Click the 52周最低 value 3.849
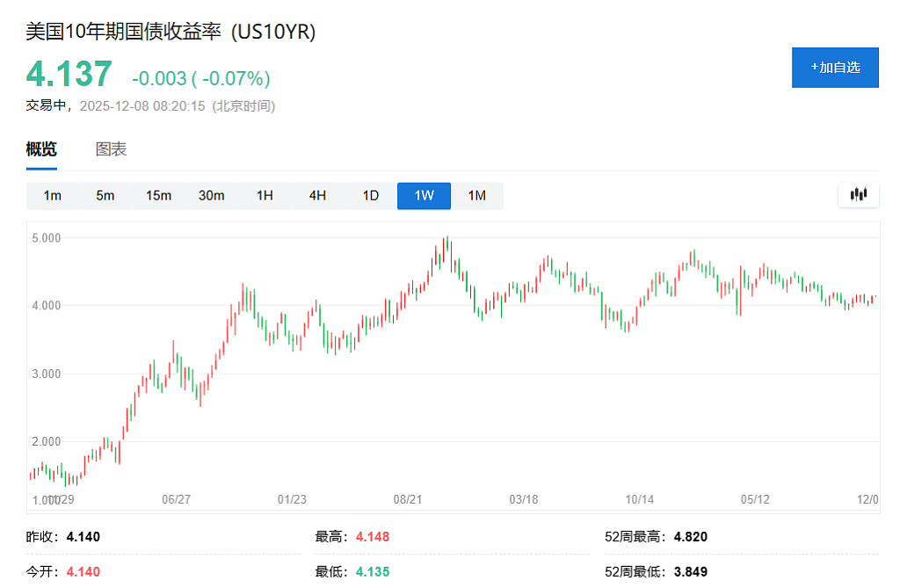 pos(691,572)
